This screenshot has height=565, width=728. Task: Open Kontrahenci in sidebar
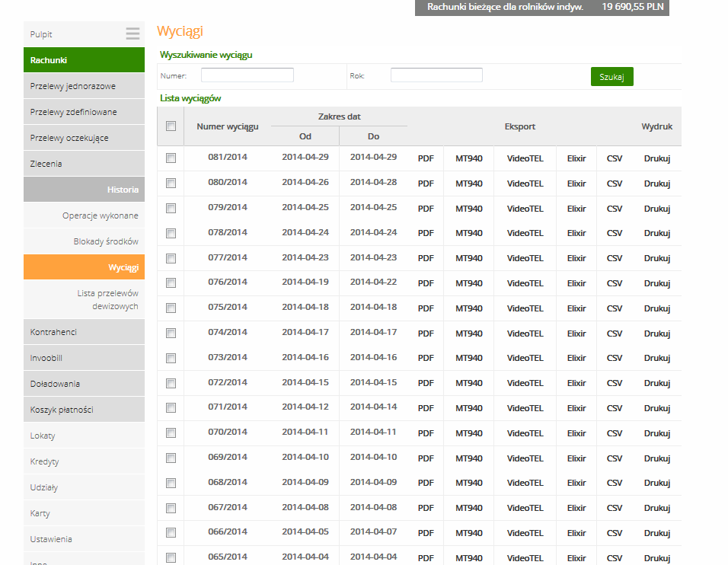pyautogui.click(x=84, y=332)
